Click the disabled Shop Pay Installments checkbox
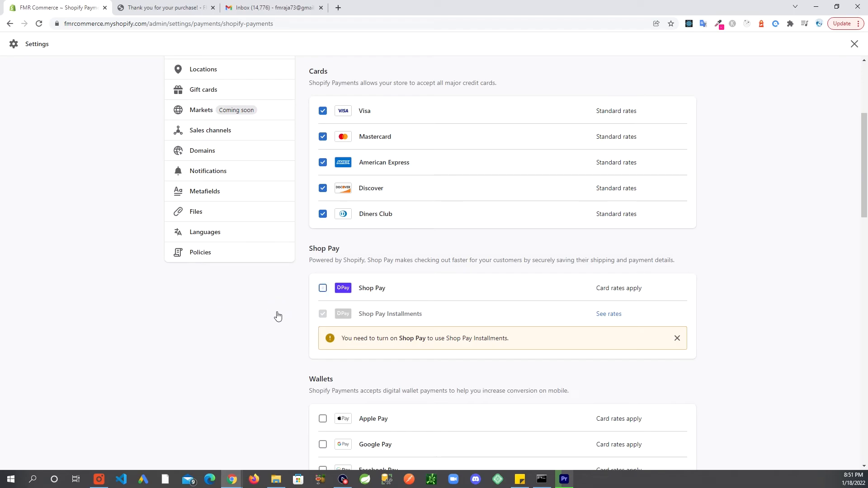This screenshot has height=488, width=868. pos(322,314)
